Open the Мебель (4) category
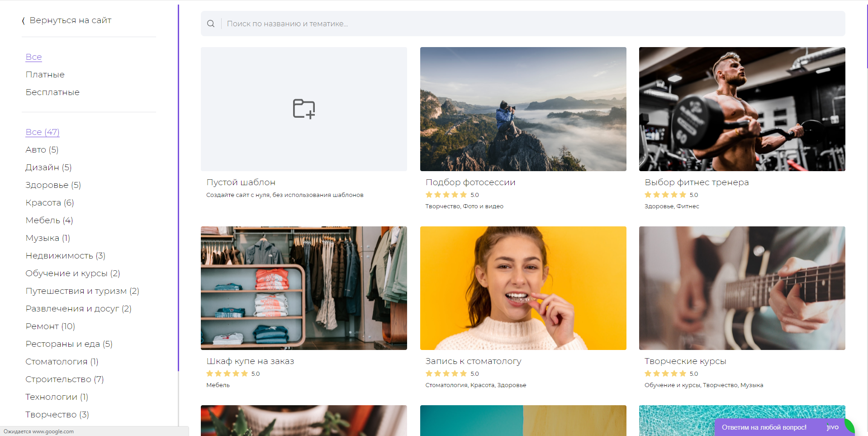The height and width of the screenshot is (436, 868). pos(49,220)
